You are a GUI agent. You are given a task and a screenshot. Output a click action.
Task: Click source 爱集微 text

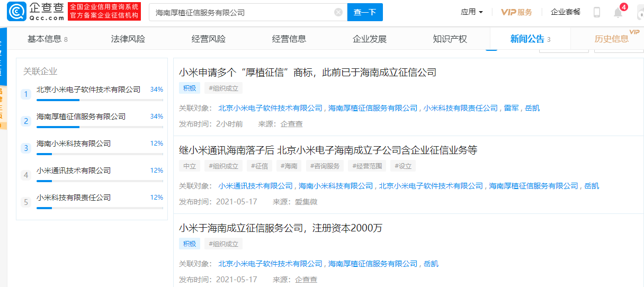point(306,202)
